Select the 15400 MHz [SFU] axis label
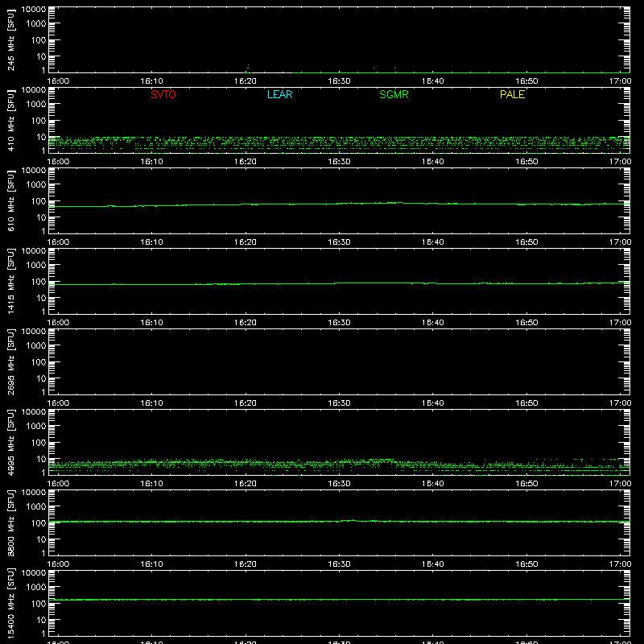This screenshot has height=644, width=644. point(10,604)
